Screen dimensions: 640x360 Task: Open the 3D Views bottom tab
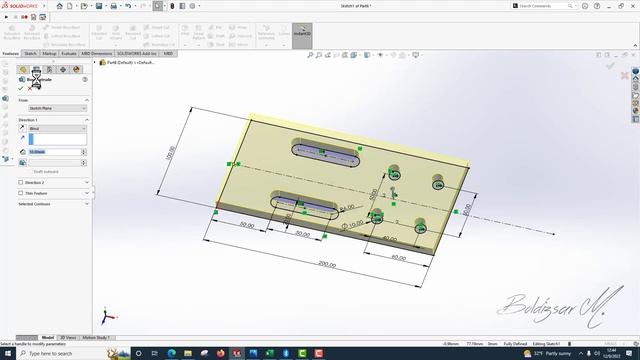68,338
